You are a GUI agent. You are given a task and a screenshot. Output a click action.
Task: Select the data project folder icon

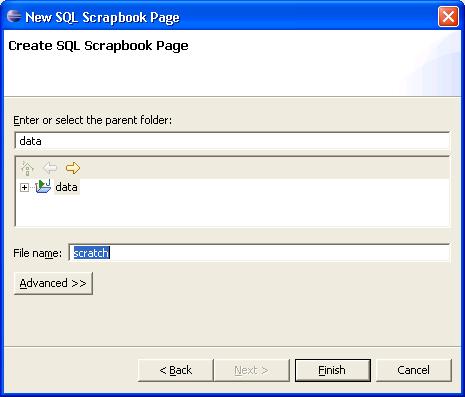[43, 186]
